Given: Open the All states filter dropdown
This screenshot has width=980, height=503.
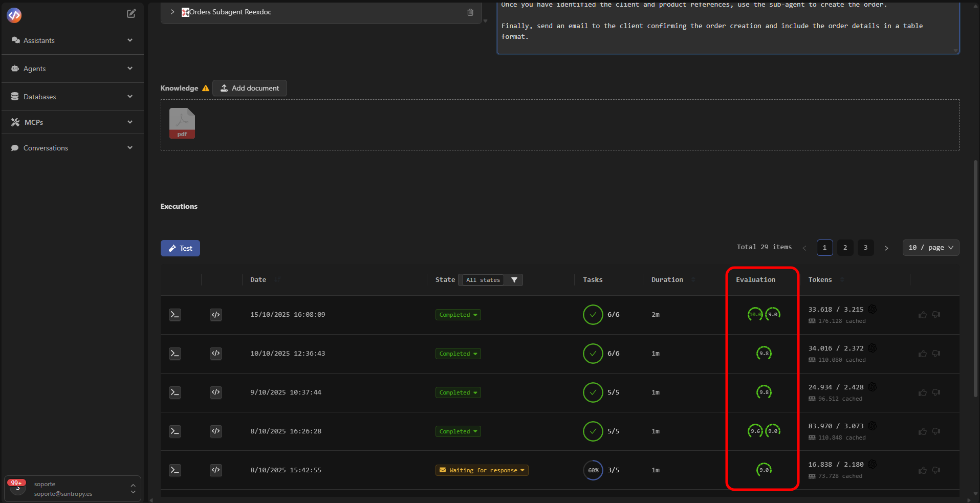Looking at the screenshot, I should (483, 280).
